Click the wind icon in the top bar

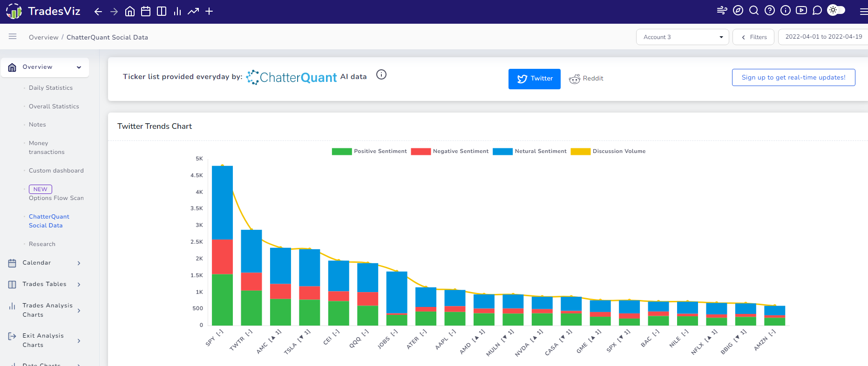point(722,10)
